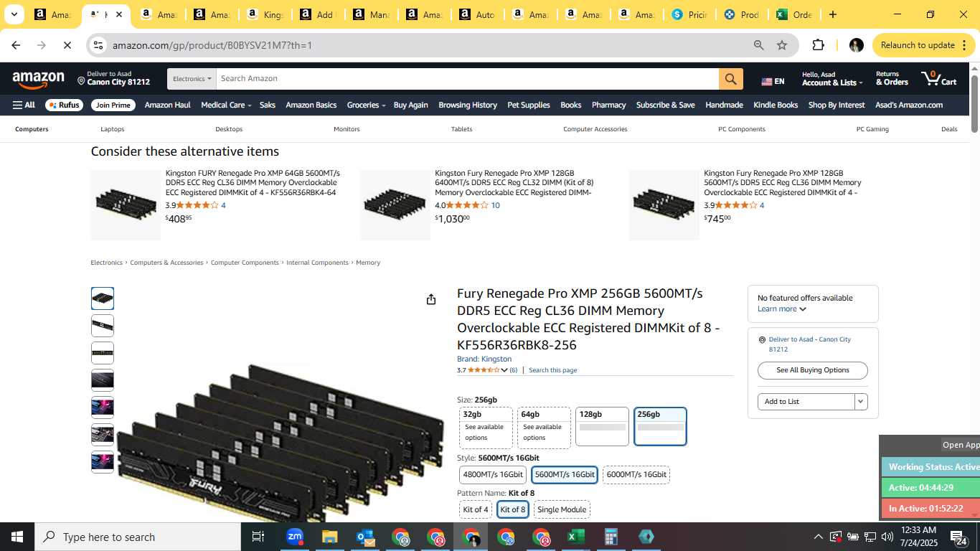
Task: Open Excel from the taskbar
Action: pos(575,537)
